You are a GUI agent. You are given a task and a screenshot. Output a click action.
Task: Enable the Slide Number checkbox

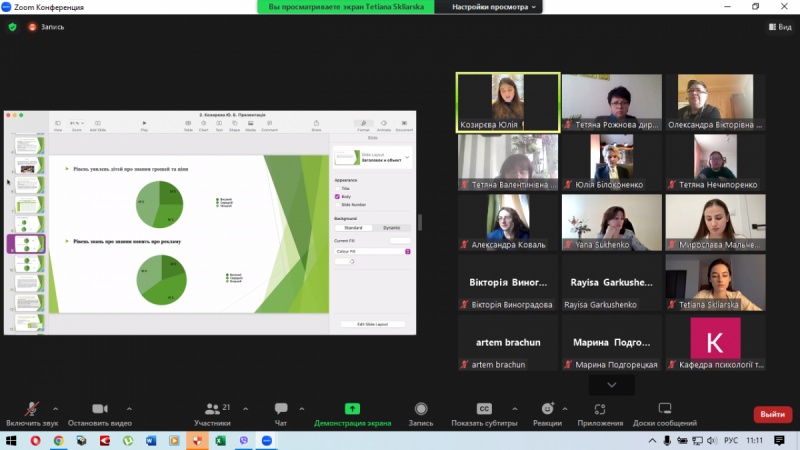(338, 205)
